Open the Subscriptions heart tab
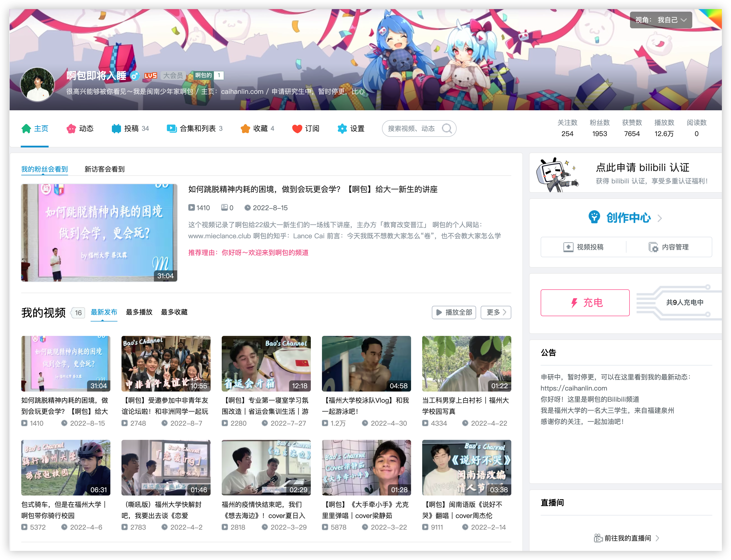Viewport: 731px width, 560px height. (297, 128)
